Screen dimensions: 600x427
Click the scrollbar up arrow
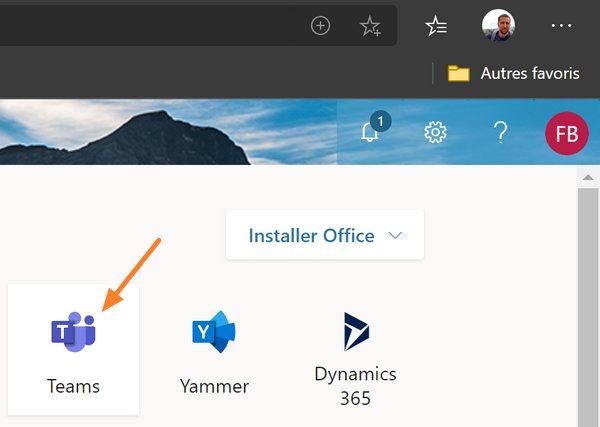point(588,178)
